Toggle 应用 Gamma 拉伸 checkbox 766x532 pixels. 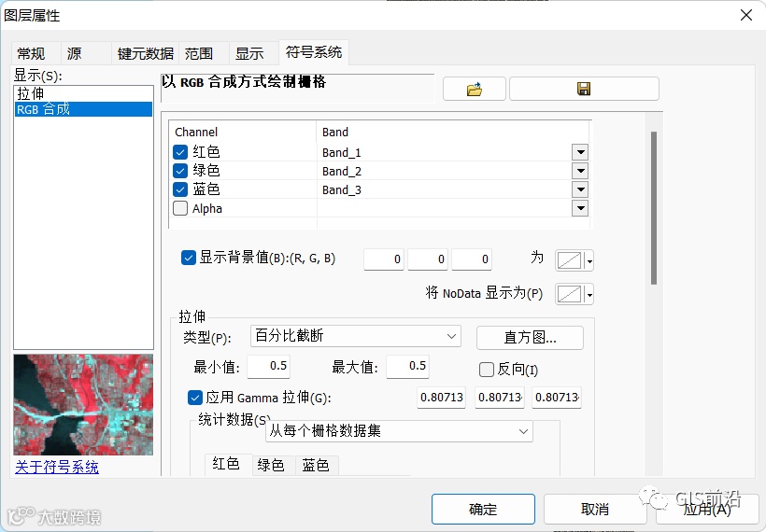point(195,398)
